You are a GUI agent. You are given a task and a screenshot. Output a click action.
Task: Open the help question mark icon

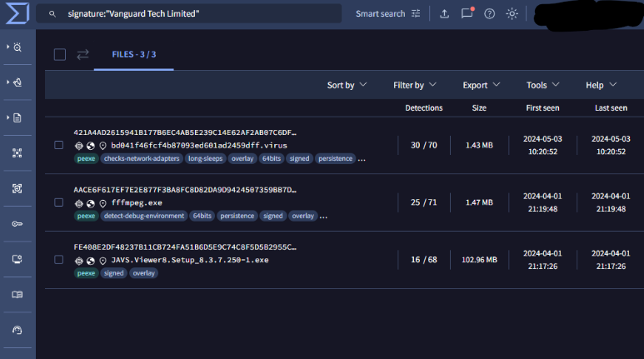click(489, 14)
